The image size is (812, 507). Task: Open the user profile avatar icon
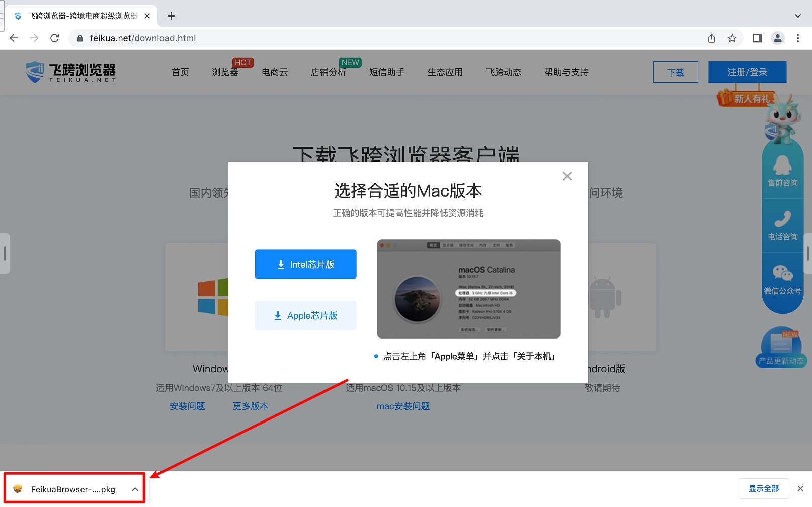click(778, 38)
